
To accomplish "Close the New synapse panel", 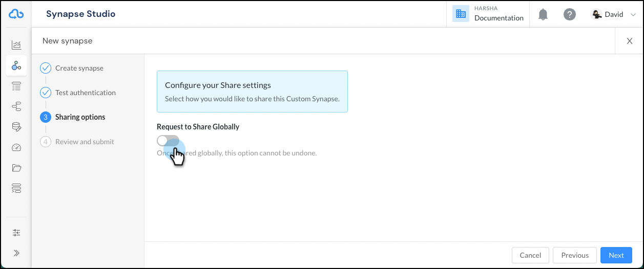I will click(630, 41).
